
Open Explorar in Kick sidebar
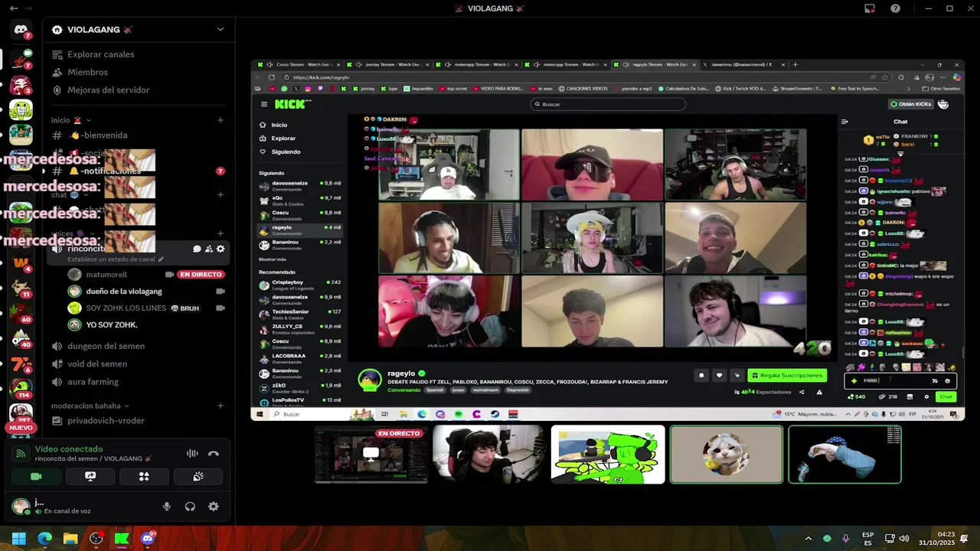coord(283,139)
